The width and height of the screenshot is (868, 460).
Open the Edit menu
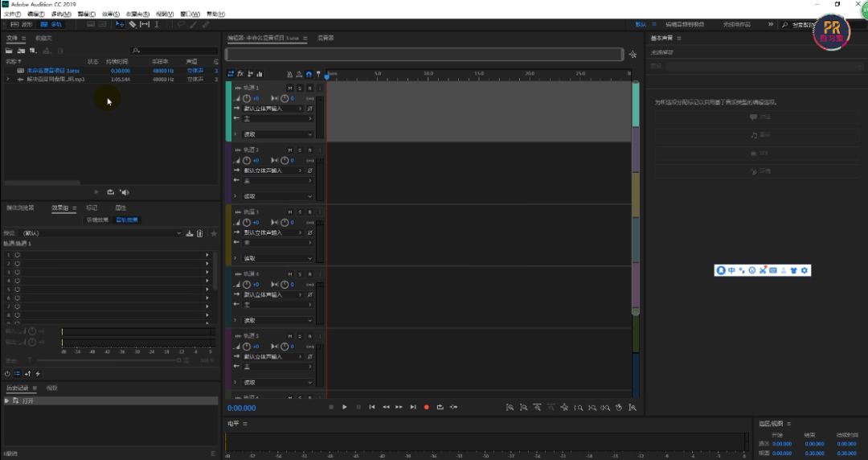pos(36,14)
